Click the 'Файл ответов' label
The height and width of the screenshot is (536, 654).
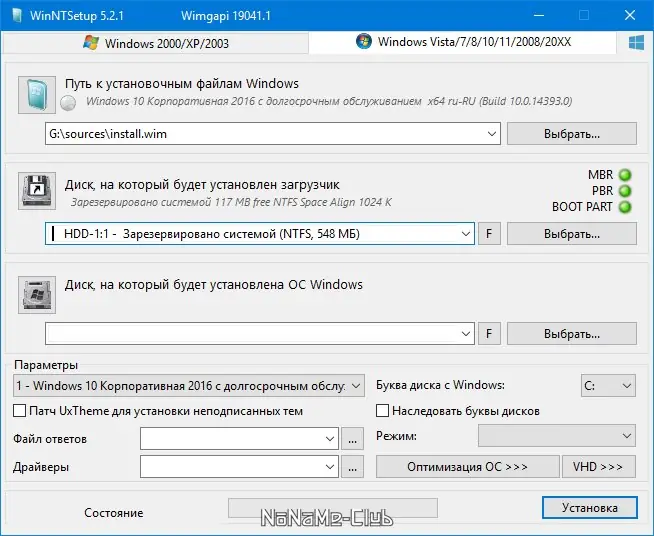50,439
